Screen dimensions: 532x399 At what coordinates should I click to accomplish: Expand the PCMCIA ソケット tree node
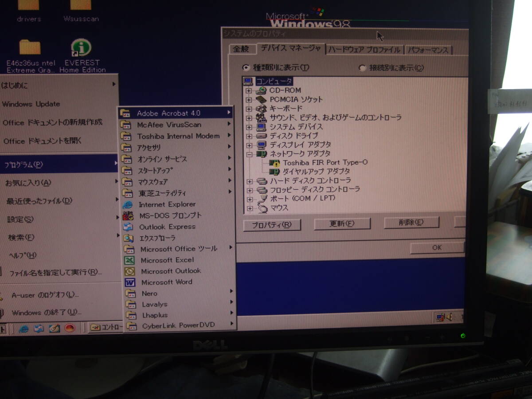tap(249, 100)
